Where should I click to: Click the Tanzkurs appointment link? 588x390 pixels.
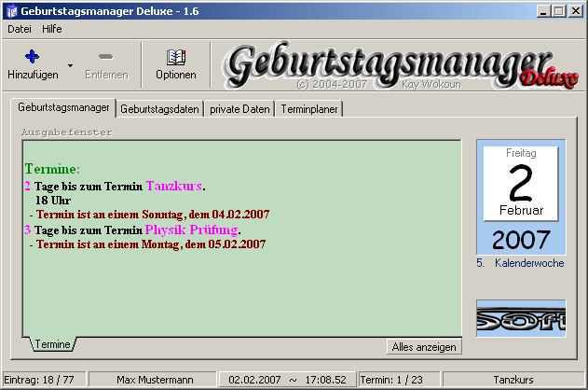point(174,186)
